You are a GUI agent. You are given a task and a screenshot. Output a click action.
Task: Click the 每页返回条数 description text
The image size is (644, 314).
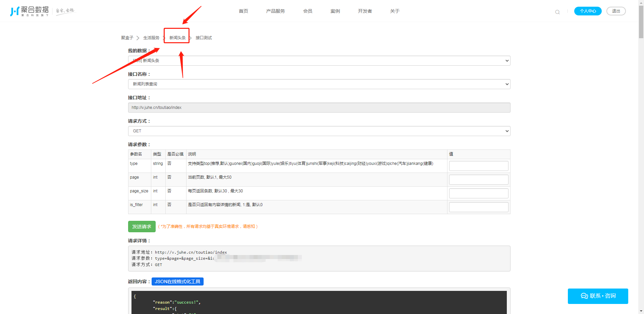pyautogui.click(x=215, y=191)
